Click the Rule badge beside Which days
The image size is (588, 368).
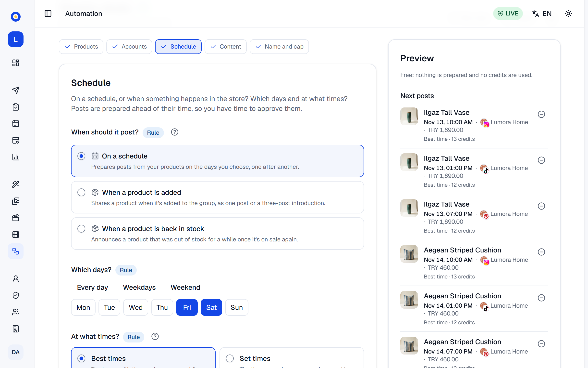[x=126, y=270]
